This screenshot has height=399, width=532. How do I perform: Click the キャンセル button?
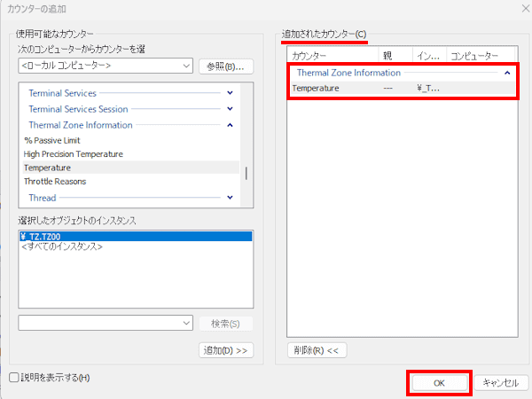[501, 382]
